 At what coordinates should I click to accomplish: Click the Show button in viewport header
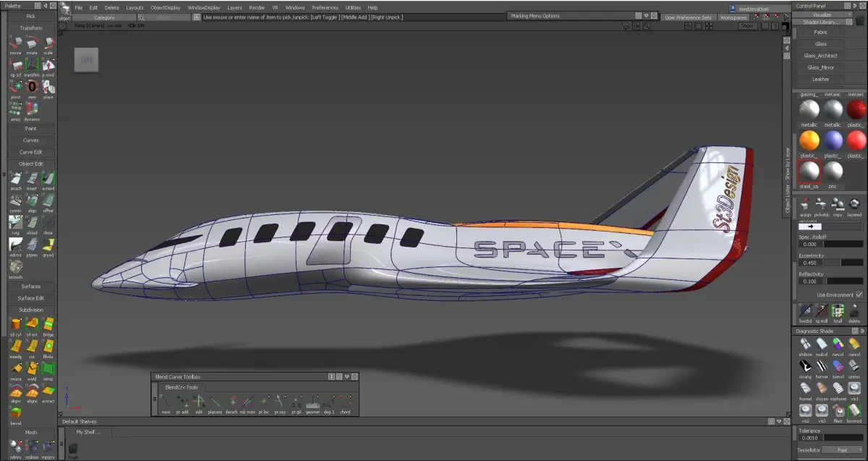click(747, 26)
